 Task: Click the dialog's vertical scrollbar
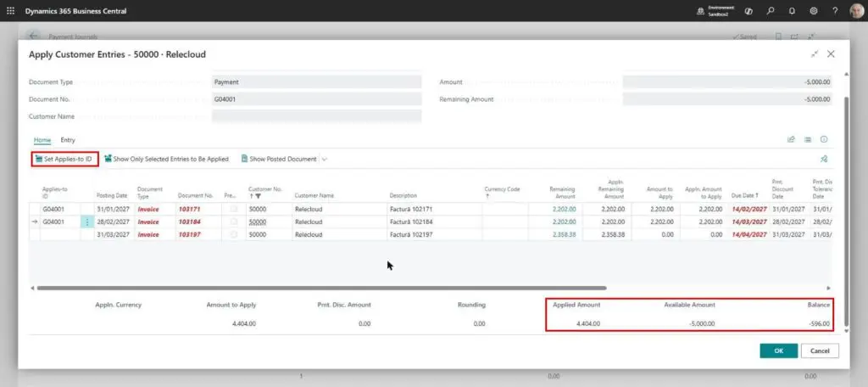click(x=845, y=210)
